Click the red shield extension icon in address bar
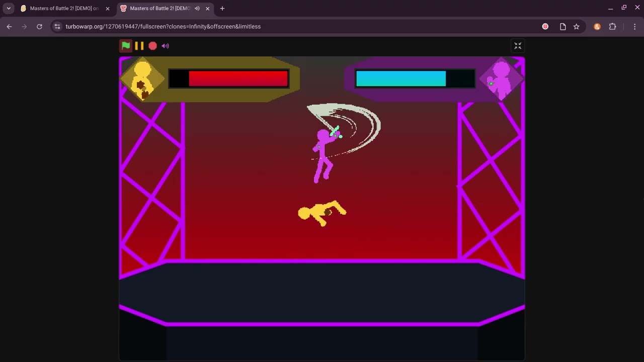644x362 pixels. coord(545,27)
